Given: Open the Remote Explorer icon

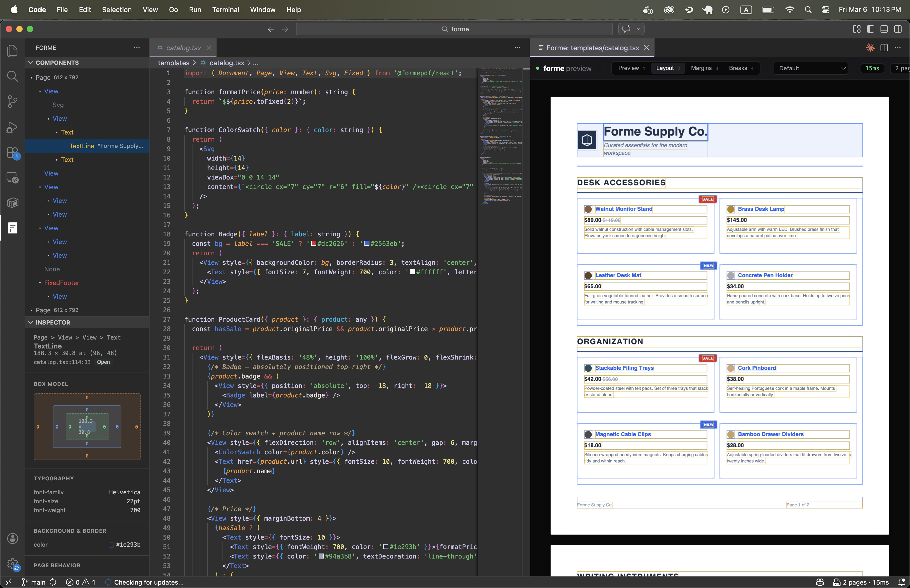Looking at the screenshot, I should [x=12, y=177].
